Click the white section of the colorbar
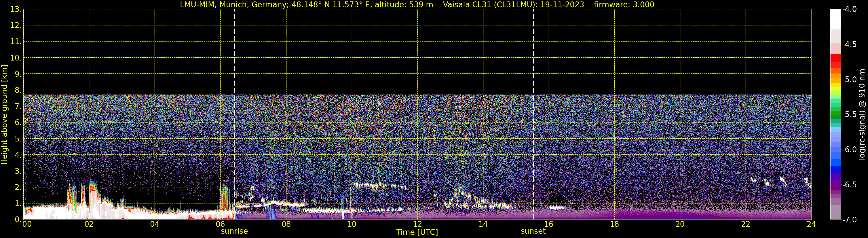 (835, 19)
